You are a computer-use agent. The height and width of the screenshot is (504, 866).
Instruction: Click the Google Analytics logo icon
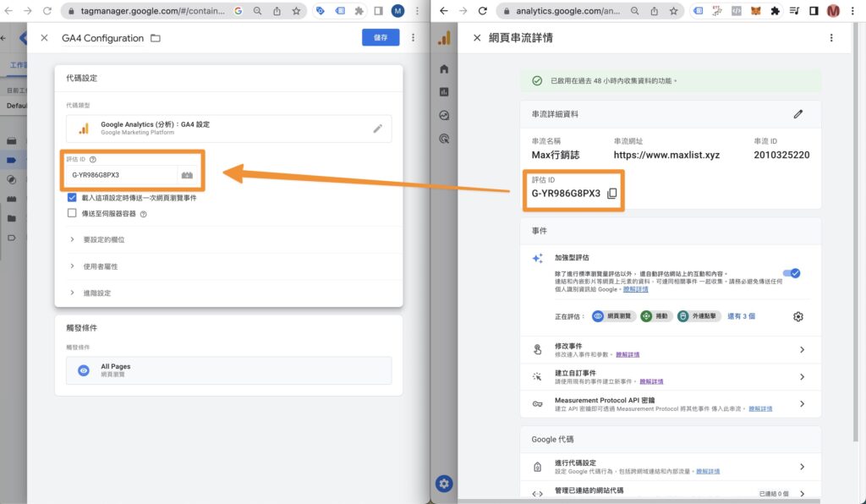(445, 37)
